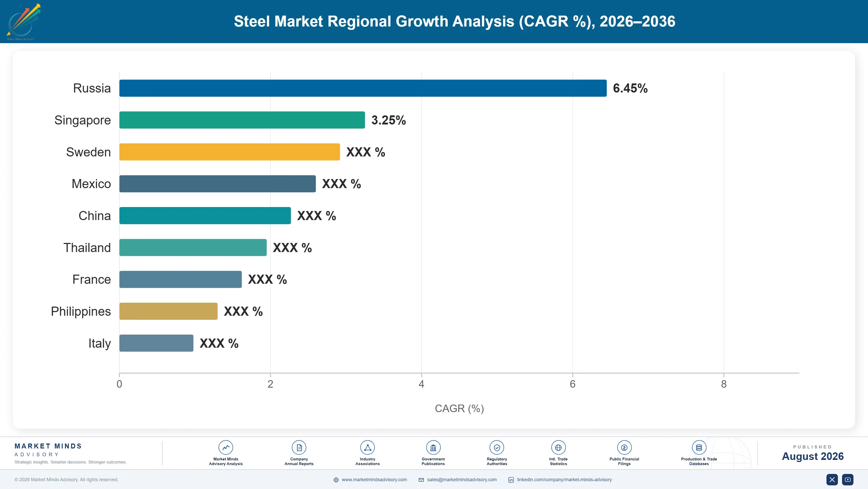Image resolution: width=868 pixels, height=489 pixels.
Task: Click the 6.45% value label
Action: coord(630,88)
